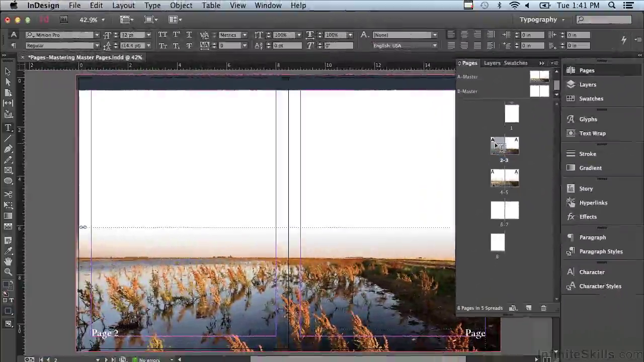This screenshot has height=362, width=644.
Task: Choose the Free Transform tool
Action: pyautogui.click(x=8, y=205)
